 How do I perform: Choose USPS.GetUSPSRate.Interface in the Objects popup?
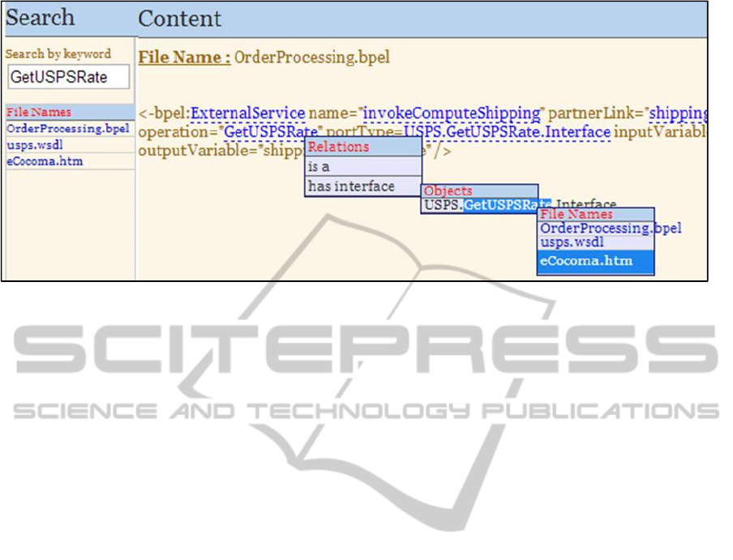[x=485, y=205]
